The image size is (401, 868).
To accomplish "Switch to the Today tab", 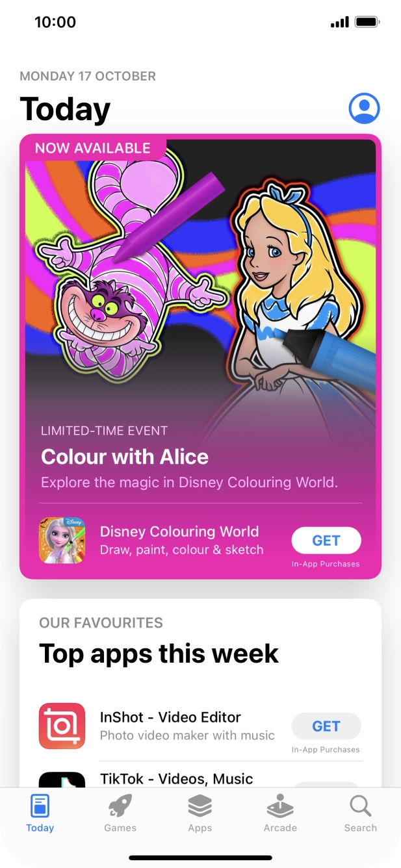I will 40,813.
